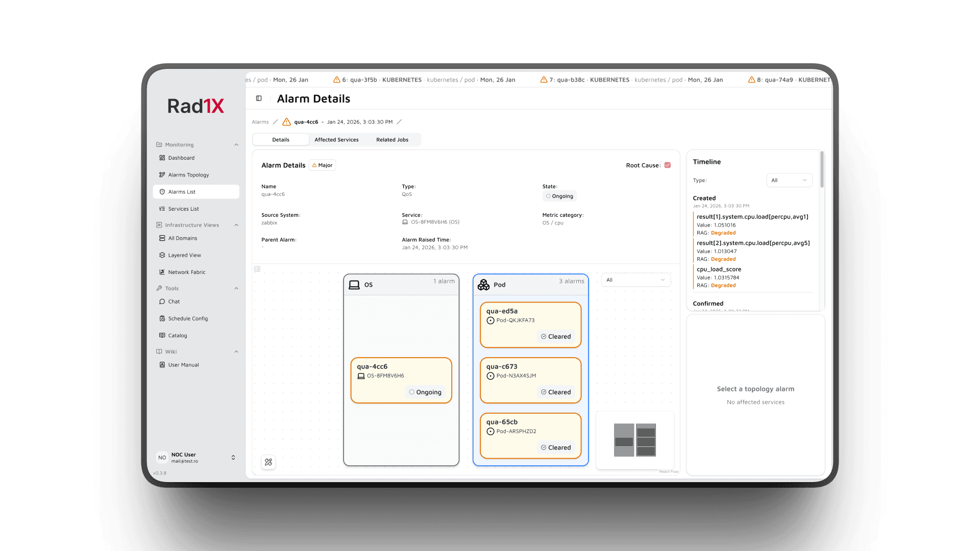Open the Services List
Image resolution: width=980 pixels, height=551 pixels.
tap(183, 209)
